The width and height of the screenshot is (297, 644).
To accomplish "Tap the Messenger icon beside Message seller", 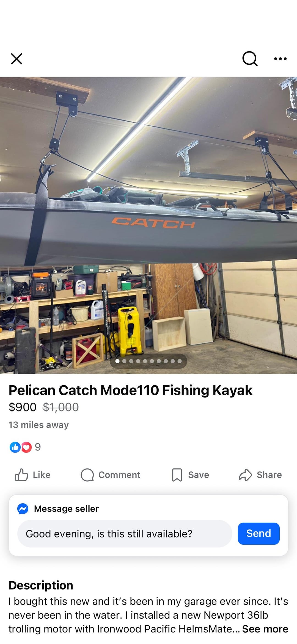I will [x=23, y=509].
